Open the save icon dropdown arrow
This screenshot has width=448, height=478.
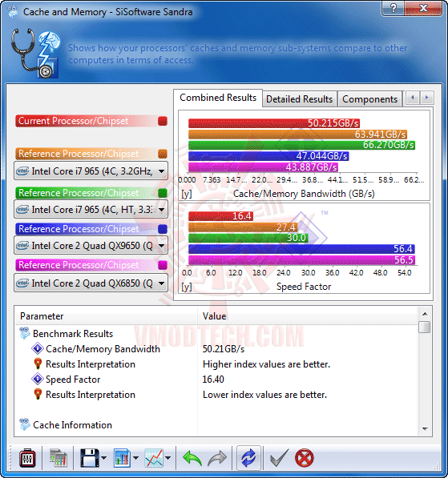coord(103,457)
